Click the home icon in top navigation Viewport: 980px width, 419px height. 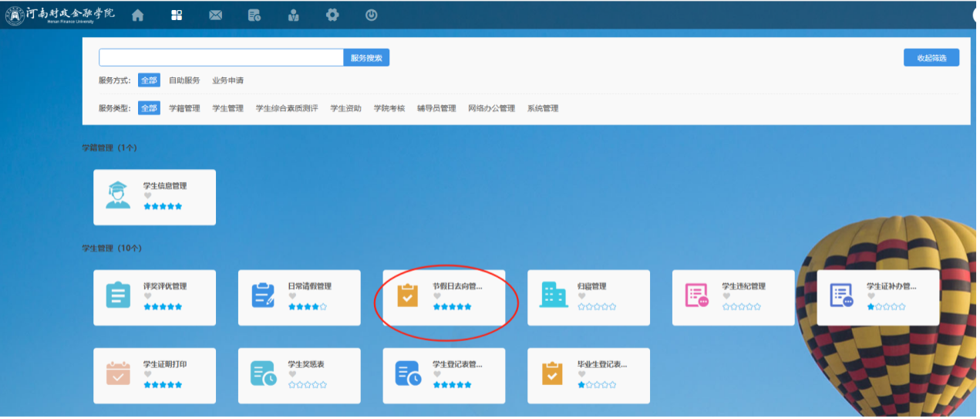137,15
